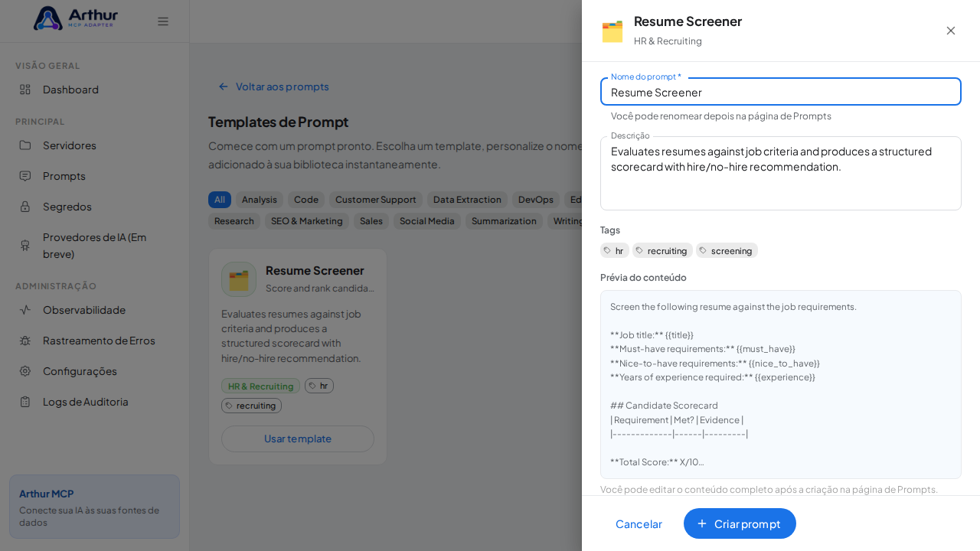Filter templates by DevOps

[536, 200]
